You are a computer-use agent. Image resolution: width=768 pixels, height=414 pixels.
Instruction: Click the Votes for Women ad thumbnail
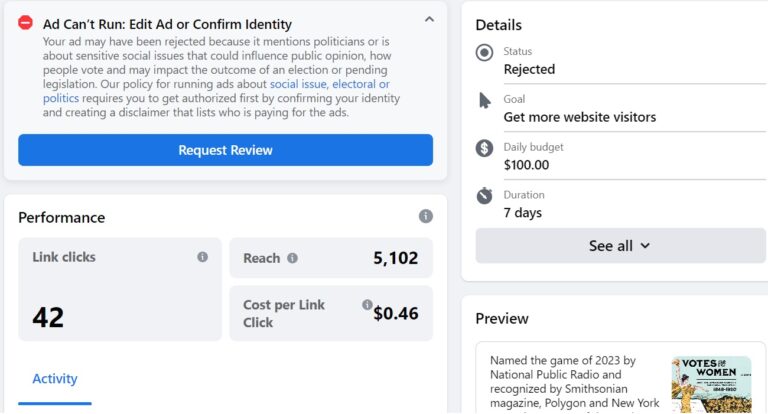[711, 384]
